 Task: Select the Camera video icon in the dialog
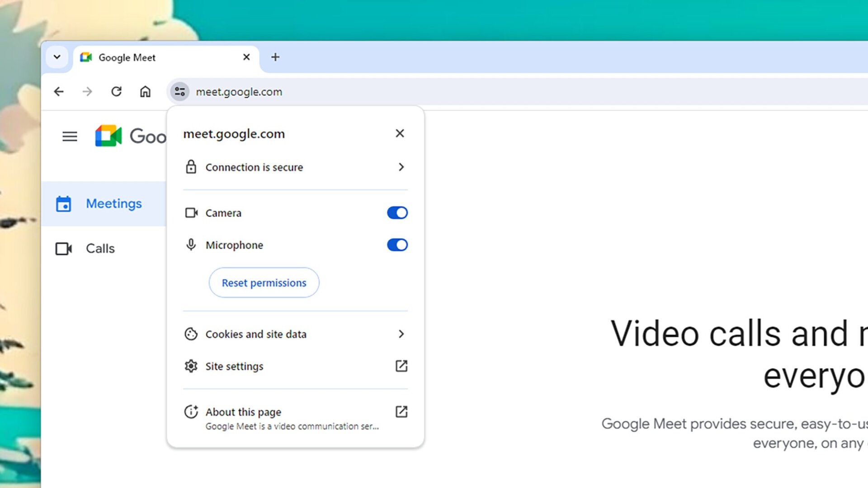[x=191, y=212]
